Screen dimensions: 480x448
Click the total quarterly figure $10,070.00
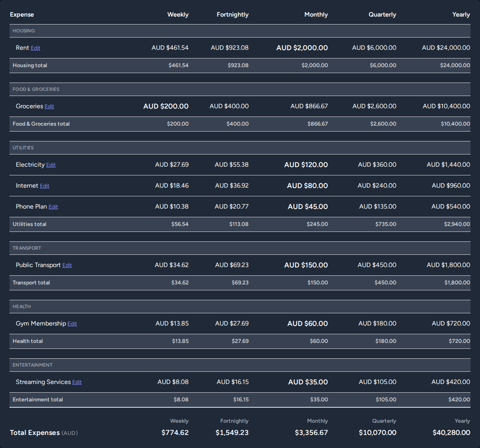[378, 433]
